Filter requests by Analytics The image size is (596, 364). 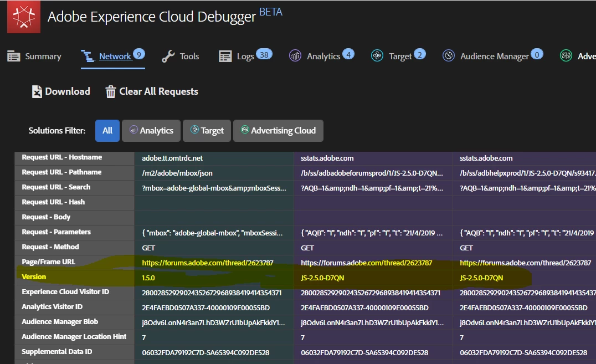[151, 131]
